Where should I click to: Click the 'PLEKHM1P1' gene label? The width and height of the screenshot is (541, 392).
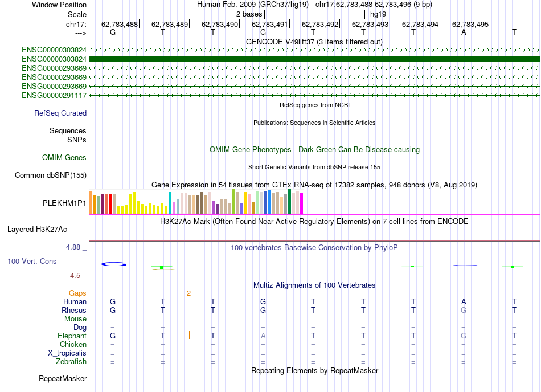point(64,203)
